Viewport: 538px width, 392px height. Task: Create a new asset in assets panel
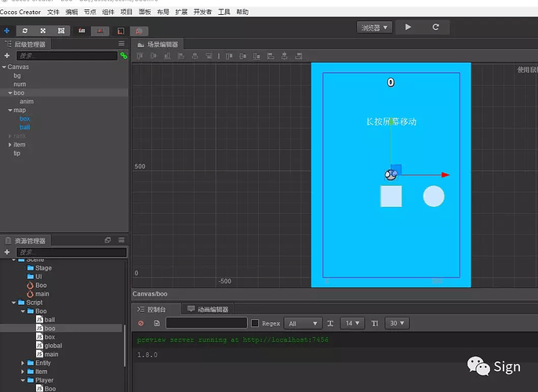(7, 252)
